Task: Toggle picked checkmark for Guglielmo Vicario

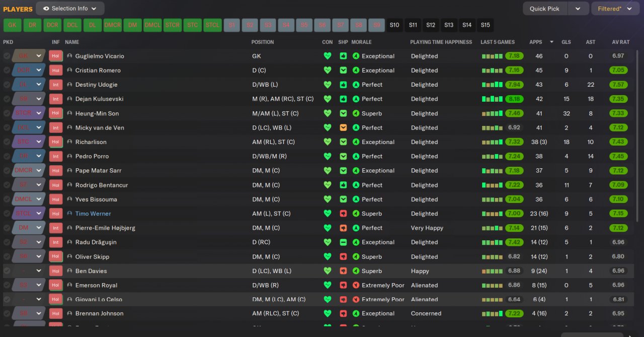Action: coord(7,56)
